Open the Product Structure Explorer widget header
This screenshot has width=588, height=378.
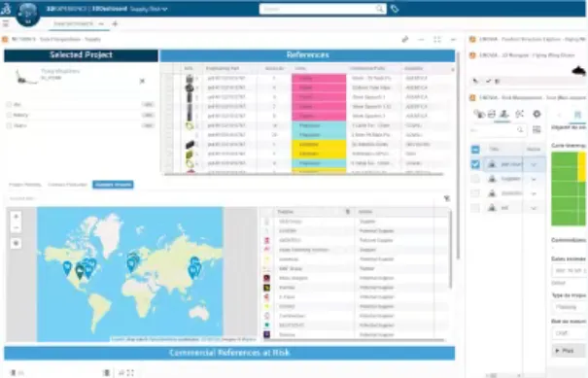[527, 39]
